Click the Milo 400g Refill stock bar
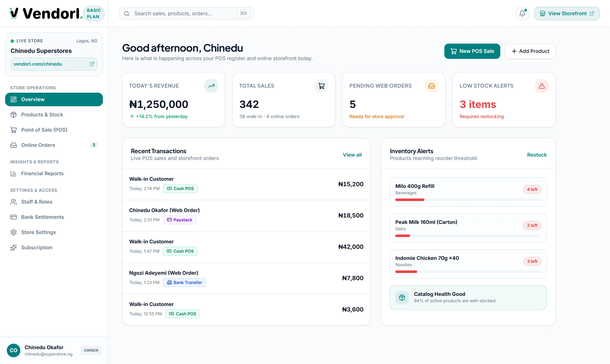Viewport: 610px width, 364px height. tap(468, 200)
